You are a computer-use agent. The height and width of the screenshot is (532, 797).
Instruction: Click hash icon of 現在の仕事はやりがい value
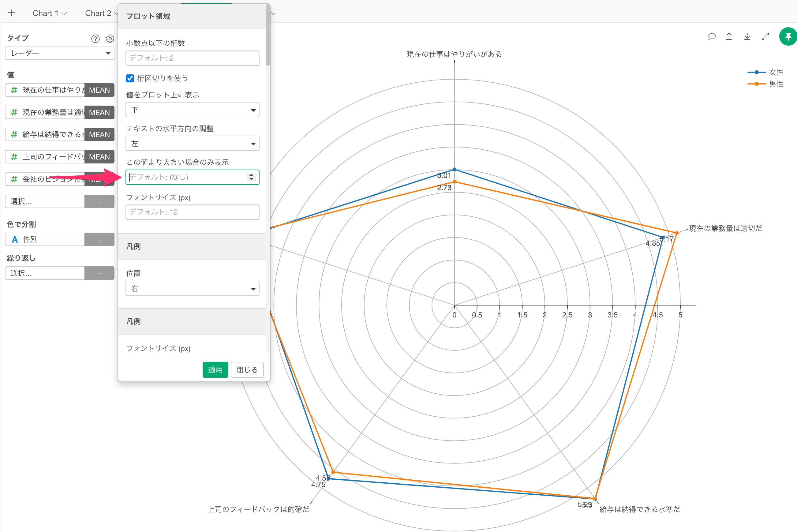click(14, 90)
